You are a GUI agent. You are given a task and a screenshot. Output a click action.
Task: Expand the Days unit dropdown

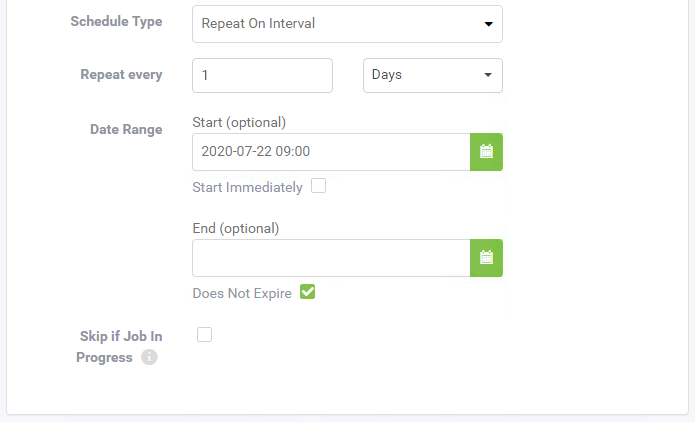pos(433,75)
